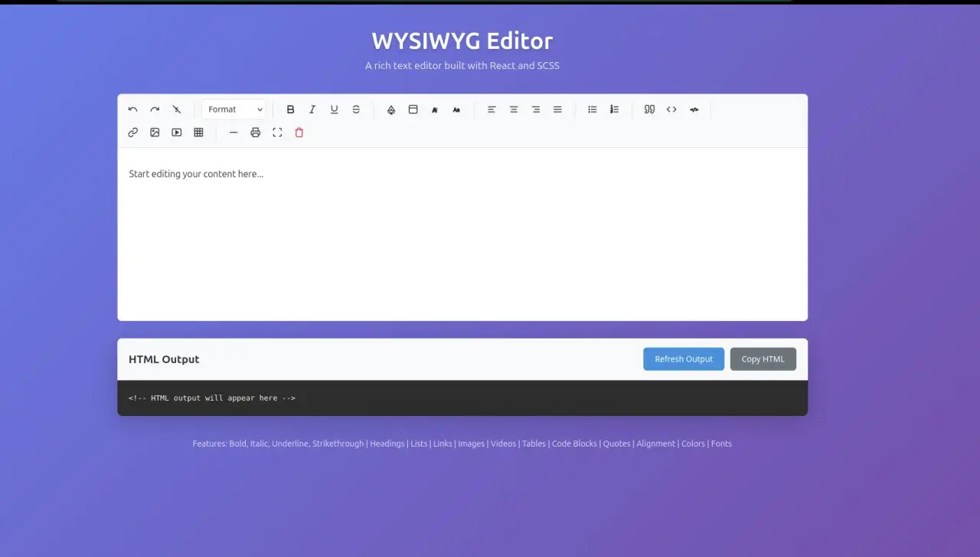Click the HTML output code panel
The height and width of the screenshot is (557, 980).
point(462,398)
